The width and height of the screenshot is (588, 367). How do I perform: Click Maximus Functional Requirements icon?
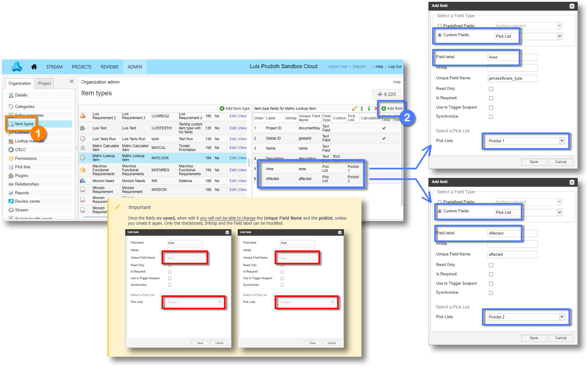pos(82,170)
